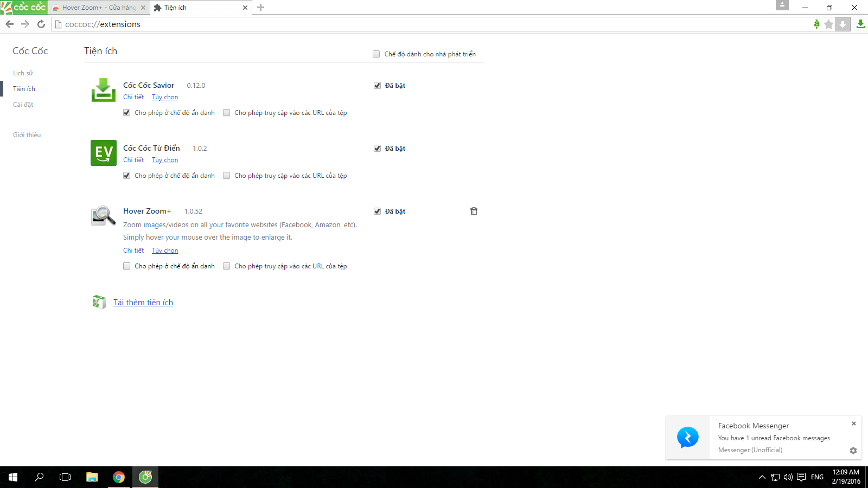This screenshot has height=488, width=868.
Task: Click the Cốc Cốc Savior extension icon
Action: click(x=104, y=90)
